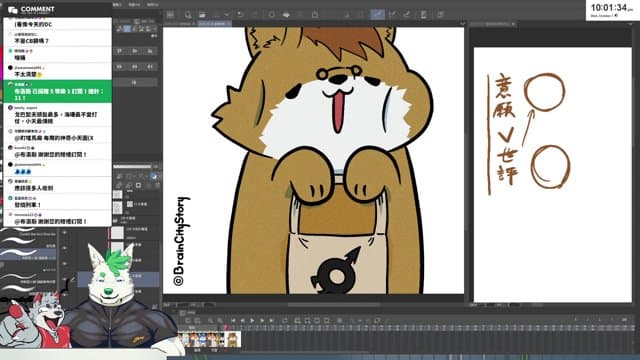Select the highlighted blue layer row in Layer panel
Viewport: 640px width, 360px height.
118,280
